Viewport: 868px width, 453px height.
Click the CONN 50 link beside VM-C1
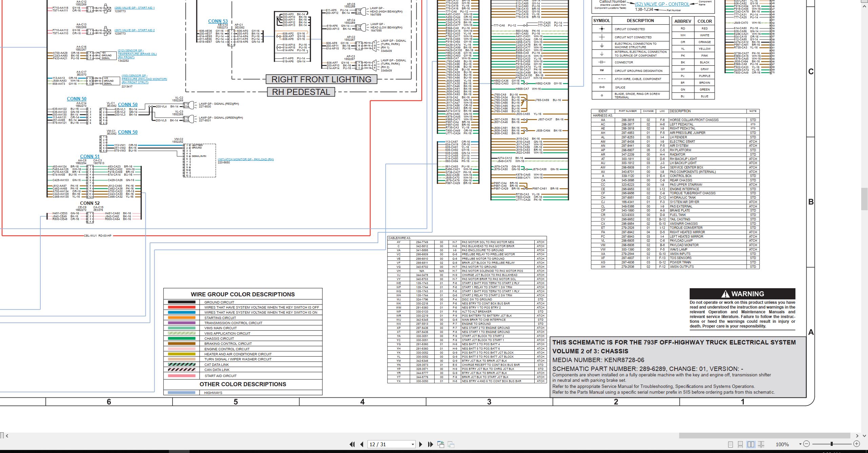coord(128,132)
